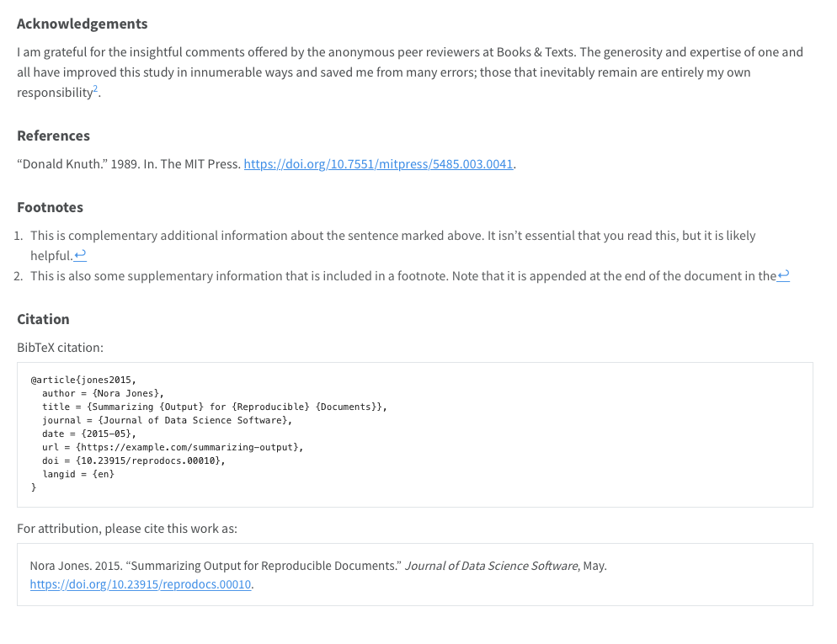Click the Footnotes heading

point(50,207)
